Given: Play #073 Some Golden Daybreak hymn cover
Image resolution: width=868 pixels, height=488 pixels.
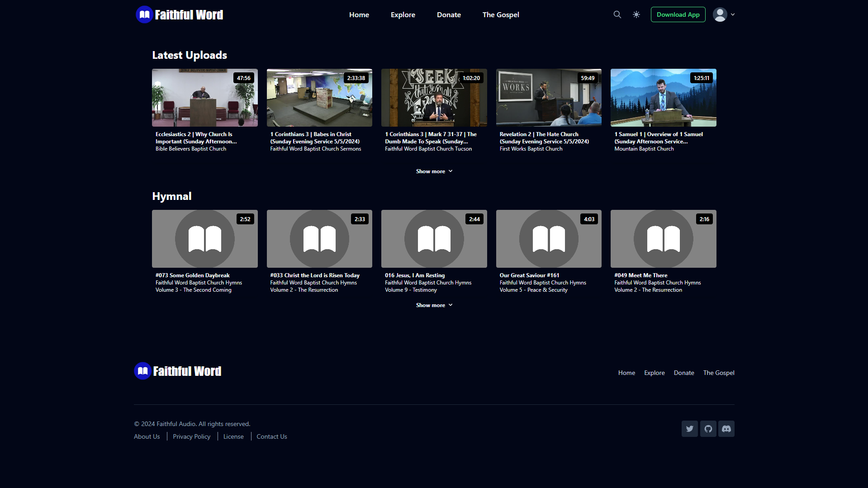Looking at the screenshot, I should coord(204,239).
